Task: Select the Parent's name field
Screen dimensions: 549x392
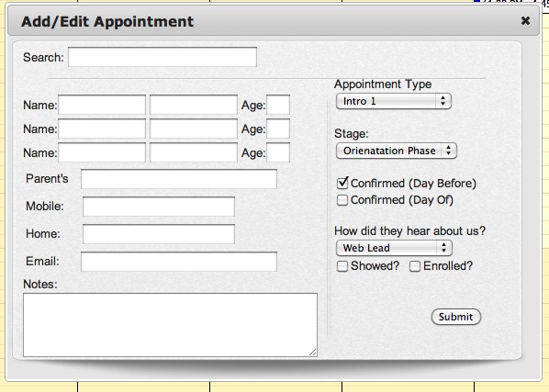Action: pos(179,179)
